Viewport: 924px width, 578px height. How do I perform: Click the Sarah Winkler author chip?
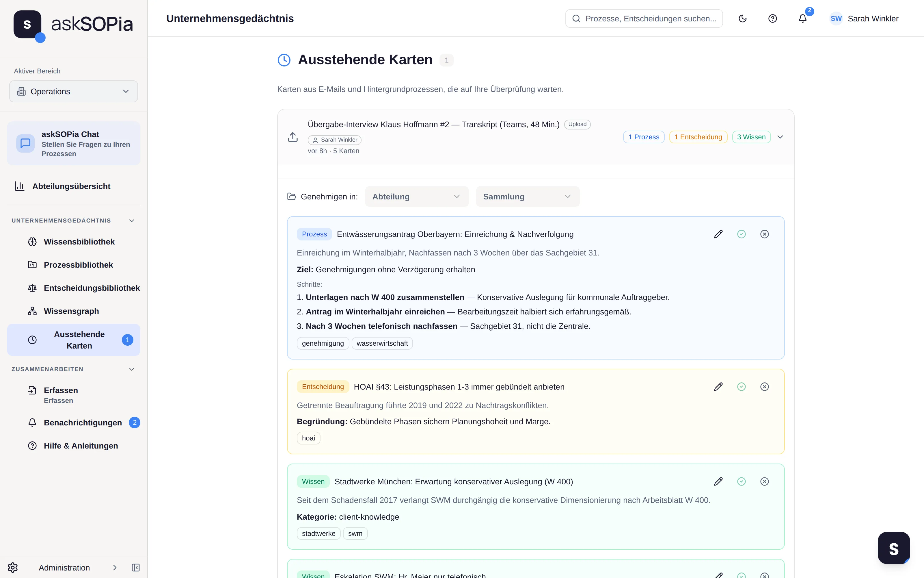click(x=334, y=140)
